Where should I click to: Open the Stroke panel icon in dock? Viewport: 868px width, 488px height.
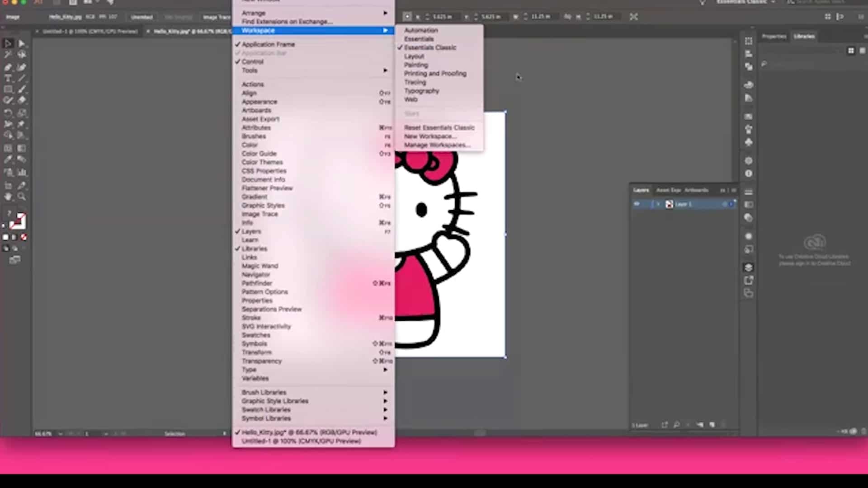(x=749, y=192)
